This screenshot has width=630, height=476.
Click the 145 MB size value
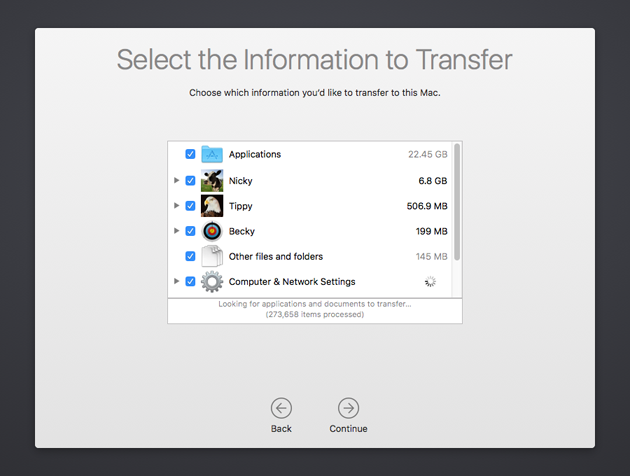[432, 256]
